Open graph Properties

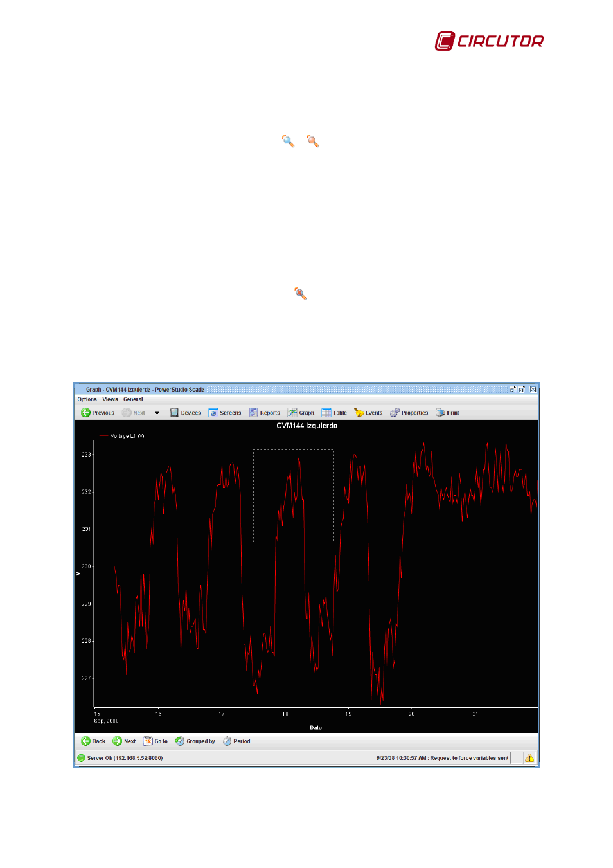[409, 413]
